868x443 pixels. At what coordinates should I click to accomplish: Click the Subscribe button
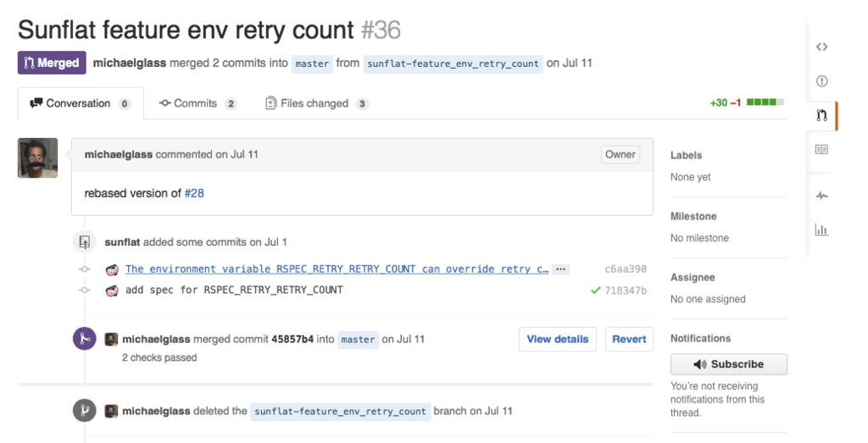point(728,364)
